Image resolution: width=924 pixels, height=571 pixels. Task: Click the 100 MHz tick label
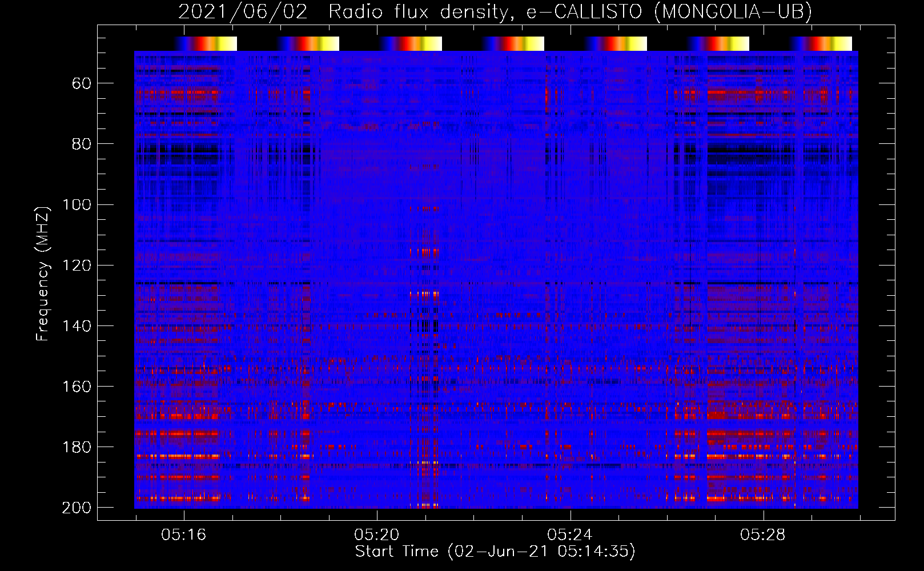tap(77, 204)
